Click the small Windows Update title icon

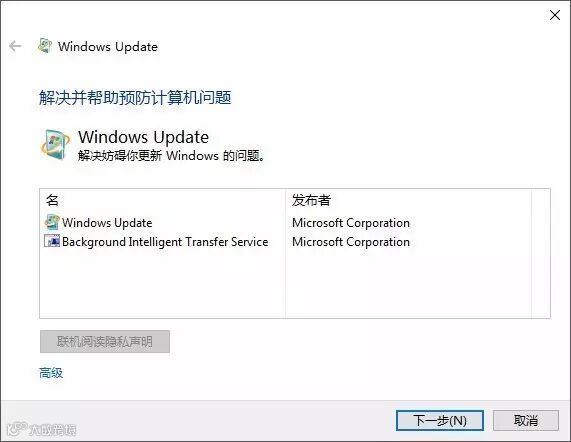point(45,46)
